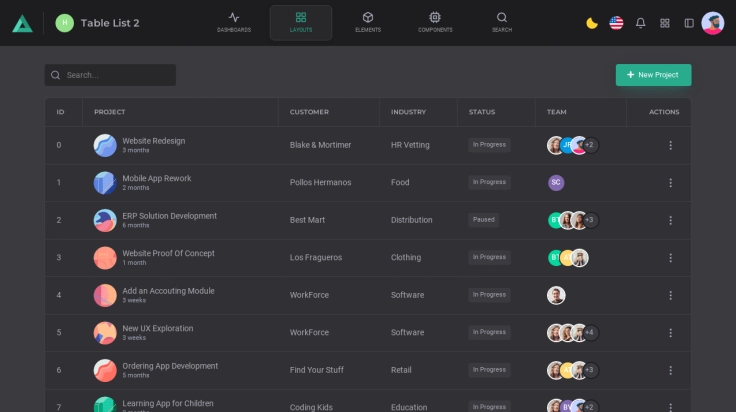This screenshot has width=736, height=412.
Task: Click the green H workspace avatar
Action: [x=65, y=23]
